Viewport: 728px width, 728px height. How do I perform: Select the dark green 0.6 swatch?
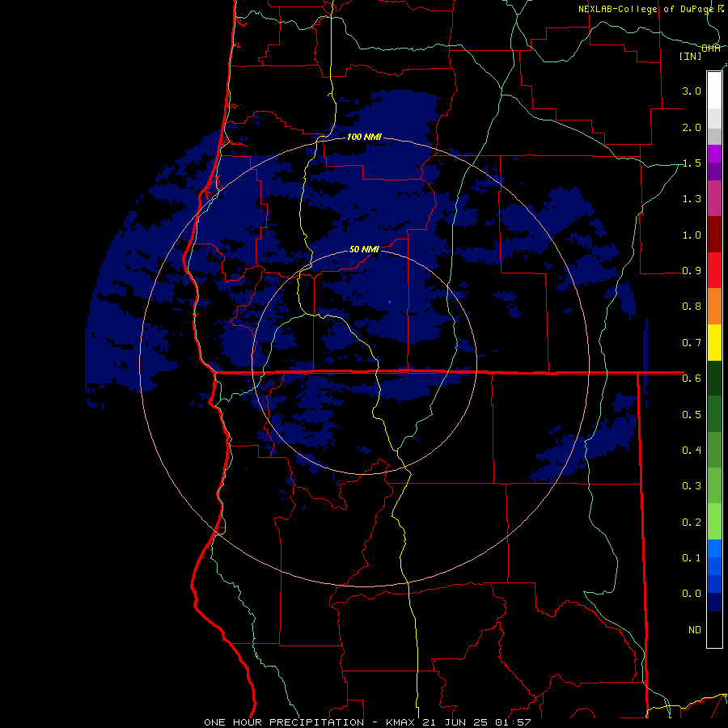point(714,378)
